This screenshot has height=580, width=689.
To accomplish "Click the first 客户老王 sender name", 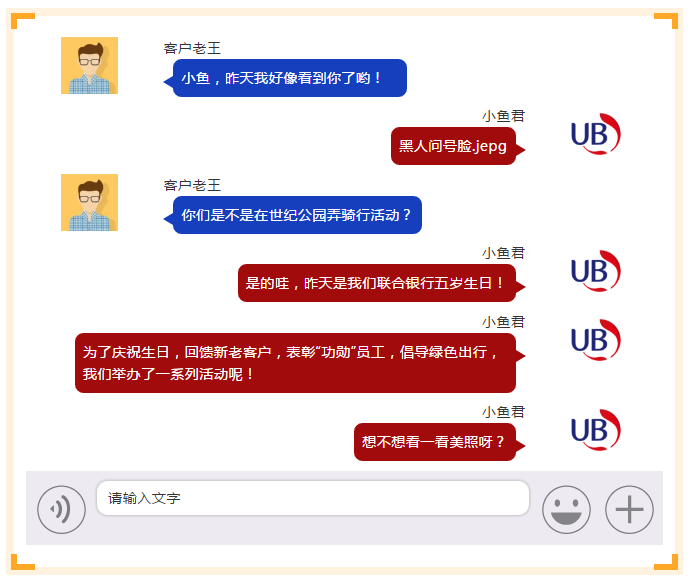I will 192,48.
